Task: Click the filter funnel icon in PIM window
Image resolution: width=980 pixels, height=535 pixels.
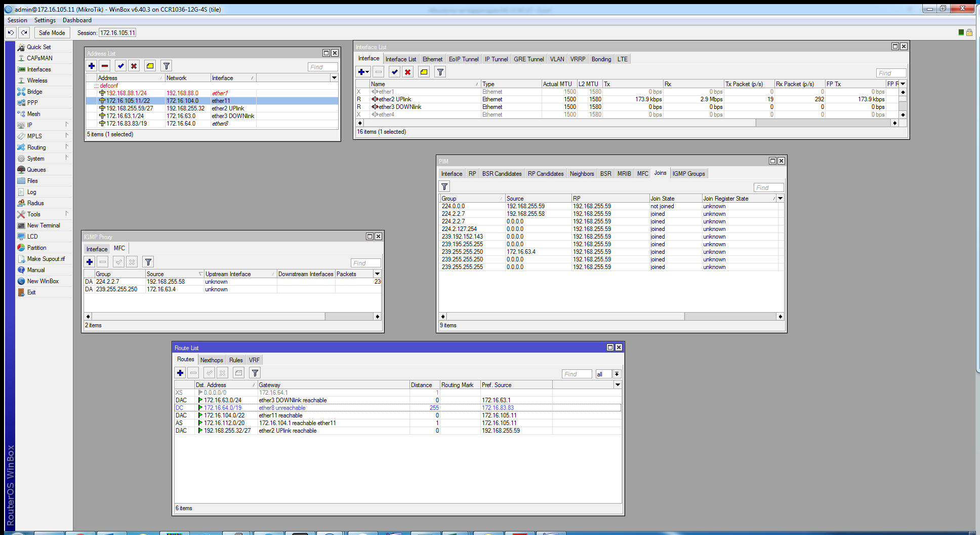Action: click(444, 186)
